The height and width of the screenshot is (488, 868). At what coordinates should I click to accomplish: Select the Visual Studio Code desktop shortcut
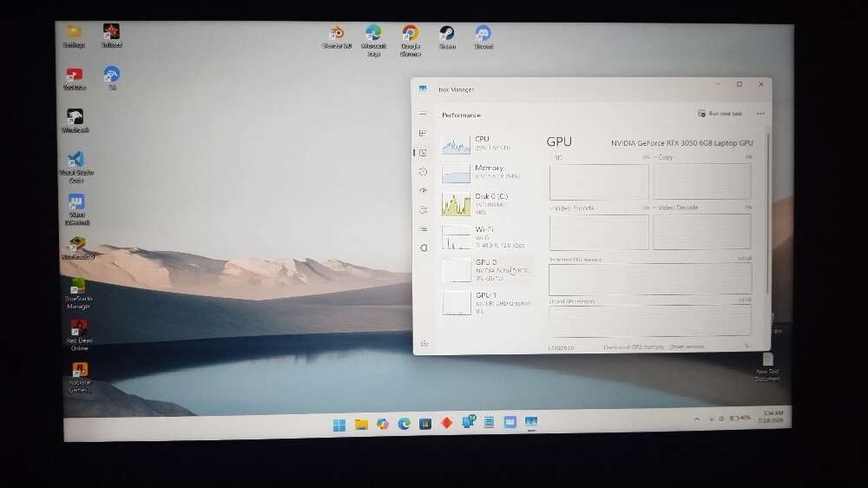coord(76,167)
